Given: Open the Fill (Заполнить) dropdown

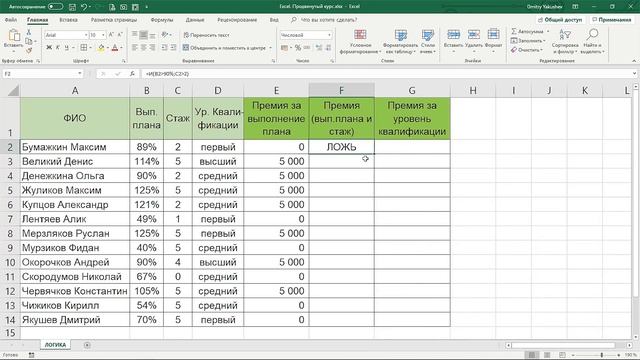Looking at the screenshot, I should click(x=528, y=41).
